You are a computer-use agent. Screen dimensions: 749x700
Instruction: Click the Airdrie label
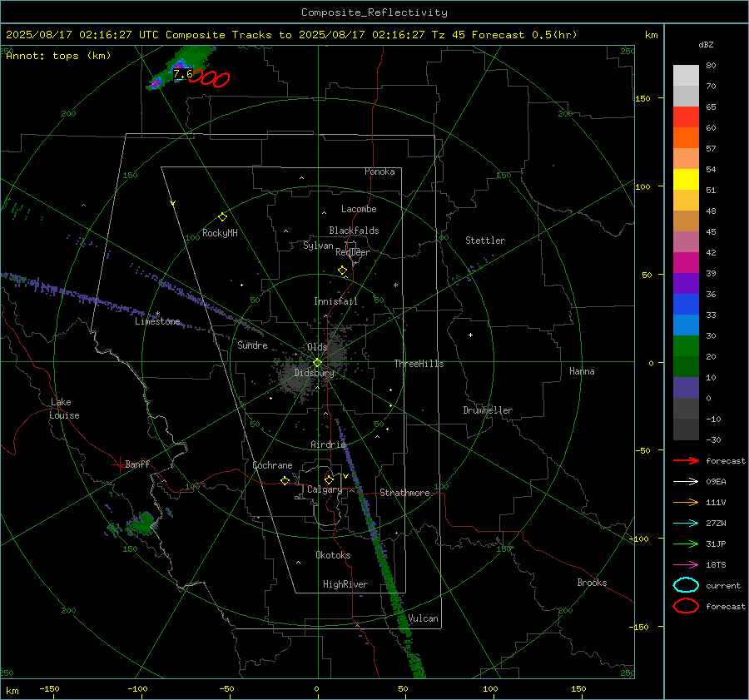328,444
